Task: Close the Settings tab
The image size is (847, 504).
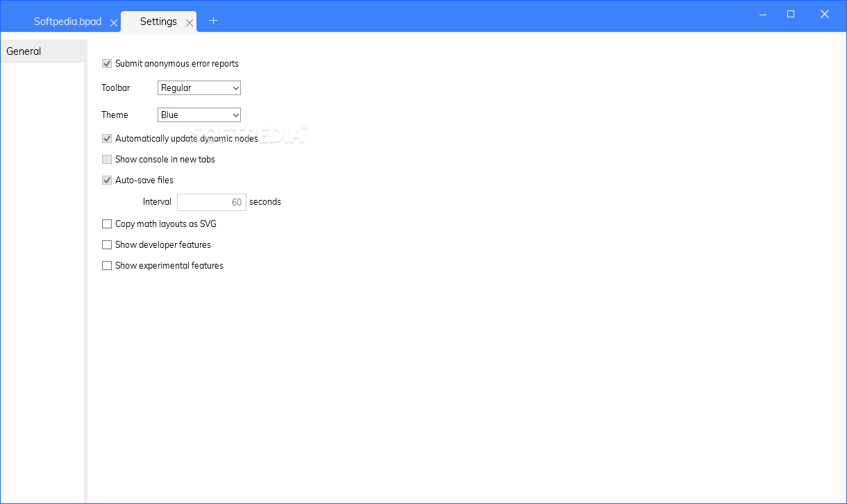Action: click(189, 23)
